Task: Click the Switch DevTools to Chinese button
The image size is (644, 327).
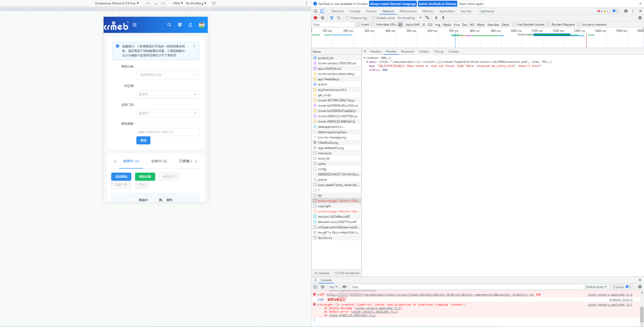Action: 437,4
